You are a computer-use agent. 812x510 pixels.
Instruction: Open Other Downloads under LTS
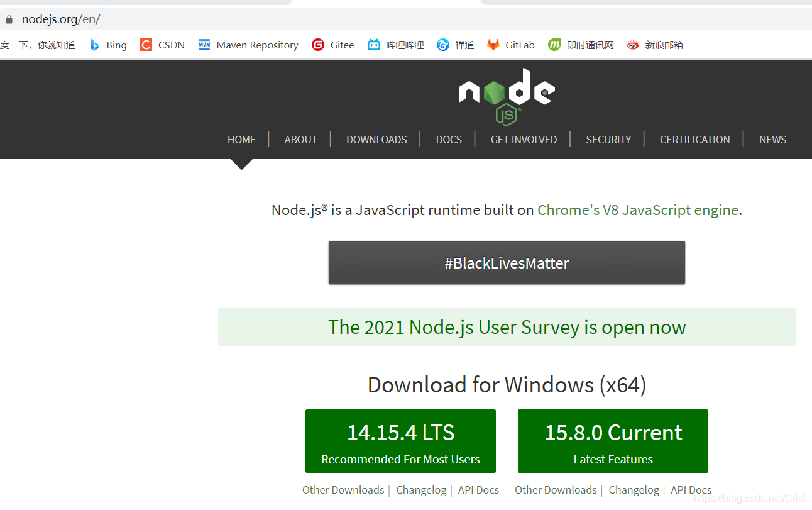click(343, 490)
